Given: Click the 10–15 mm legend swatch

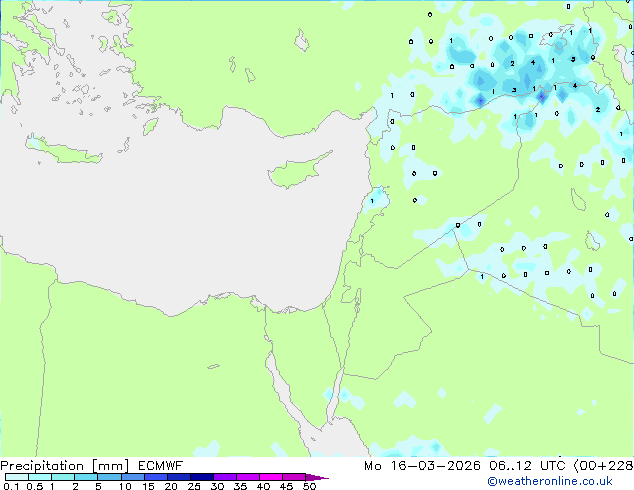Looking at the screenshot, I should click(132, 477).
